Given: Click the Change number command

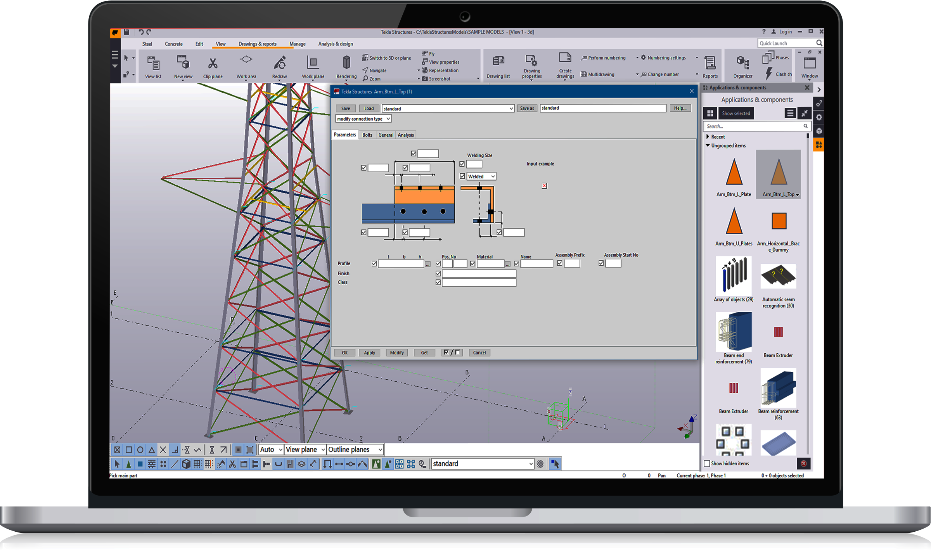Looking at the screenshot, I should coord(659,74).
